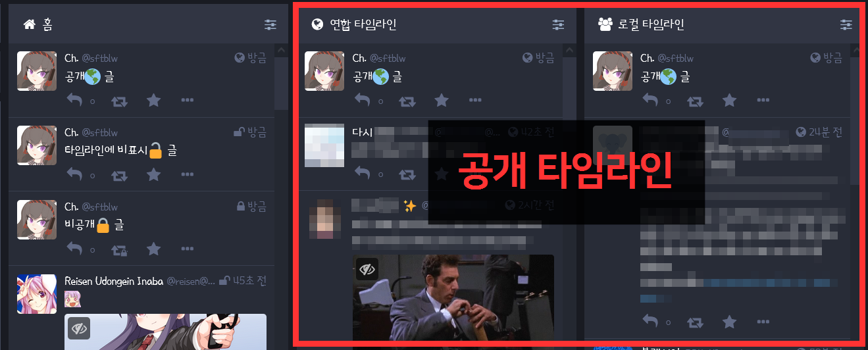Open avatar on "비공개 글" post

point(37,220)
